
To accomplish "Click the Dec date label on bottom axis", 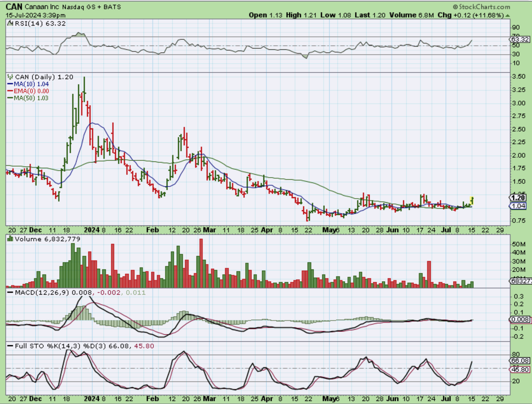I will point(35,399).
